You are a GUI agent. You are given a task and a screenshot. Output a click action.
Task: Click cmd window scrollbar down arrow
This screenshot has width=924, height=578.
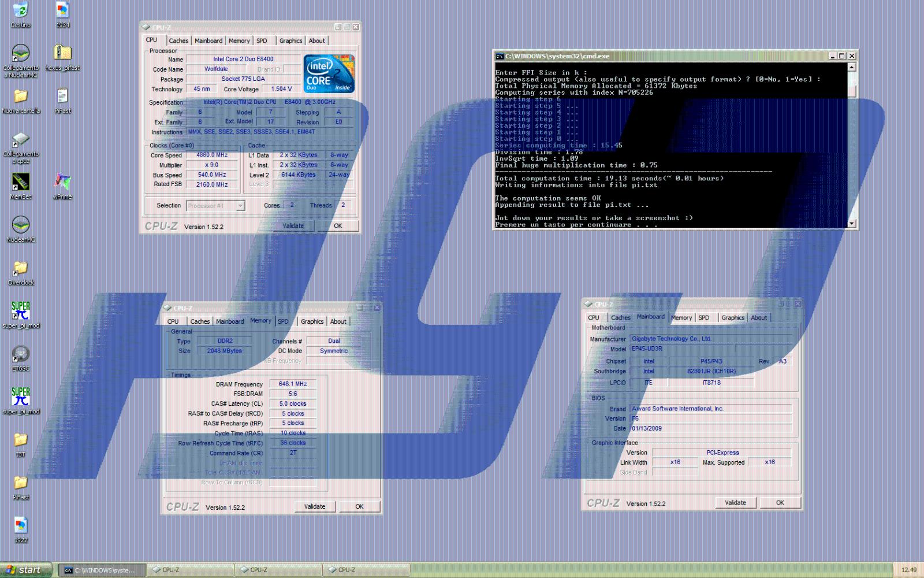coord(852,224)
